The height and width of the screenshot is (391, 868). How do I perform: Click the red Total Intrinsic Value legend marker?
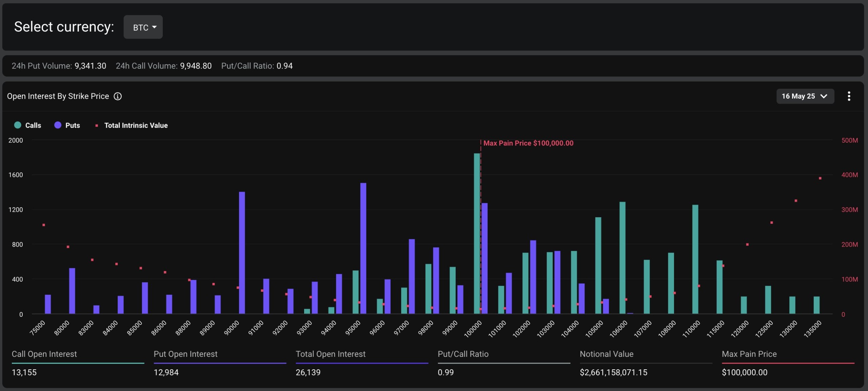click(x=97, y=125)
